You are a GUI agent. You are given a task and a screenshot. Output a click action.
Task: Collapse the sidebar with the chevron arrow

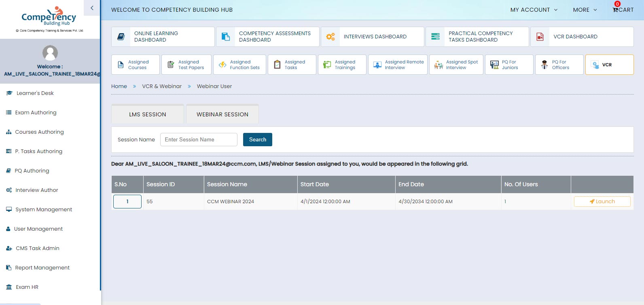(92, 8)
